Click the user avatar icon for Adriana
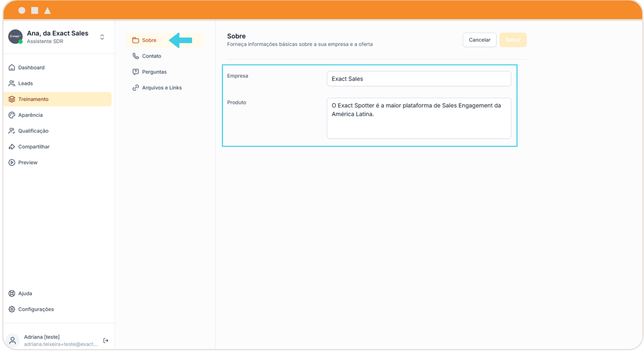Viewport: 644px width, 352px height. [13, 340]
